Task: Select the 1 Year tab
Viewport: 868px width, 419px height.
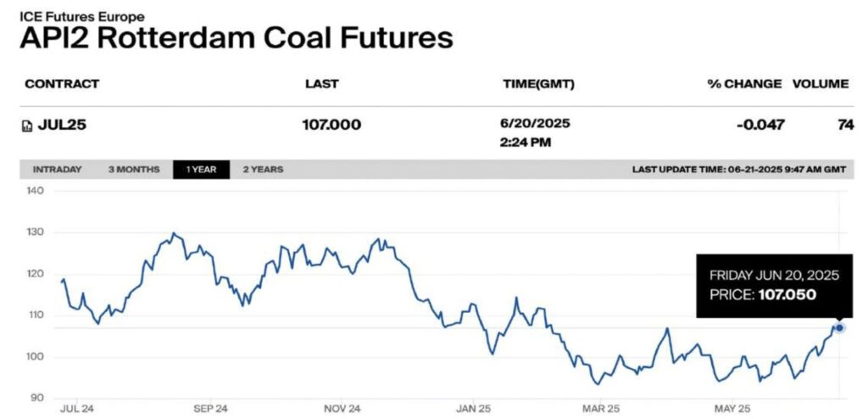Action: click(x=201, y=170)
